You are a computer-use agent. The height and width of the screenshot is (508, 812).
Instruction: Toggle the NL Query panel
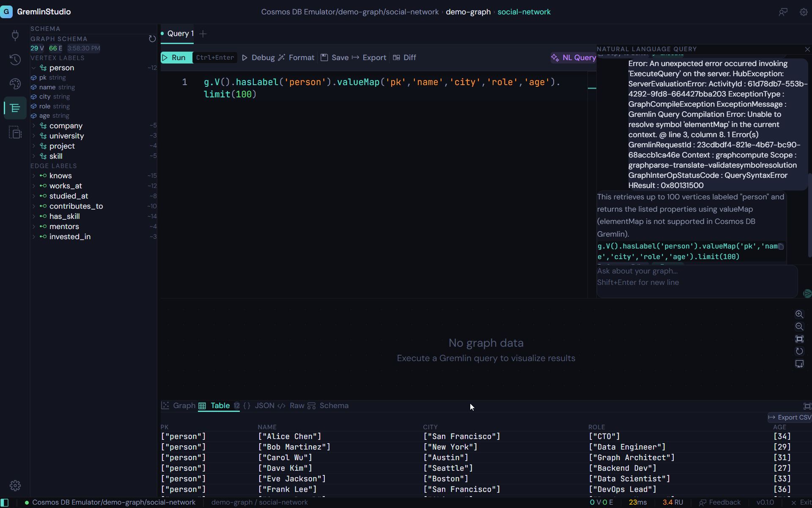pyautogui.click(x=573, y=58)
